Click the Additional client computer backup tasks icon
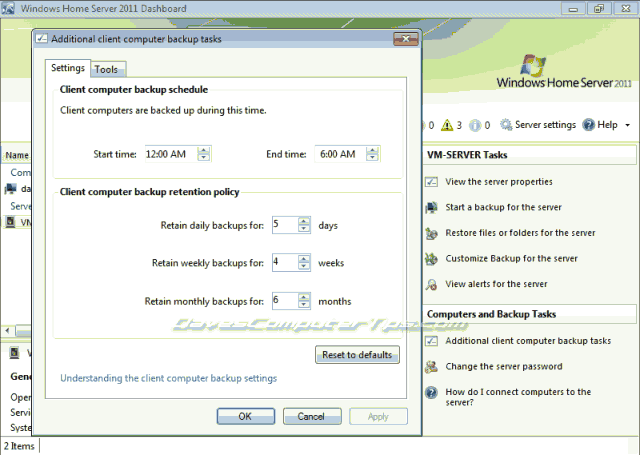 (x=431, y=341)
